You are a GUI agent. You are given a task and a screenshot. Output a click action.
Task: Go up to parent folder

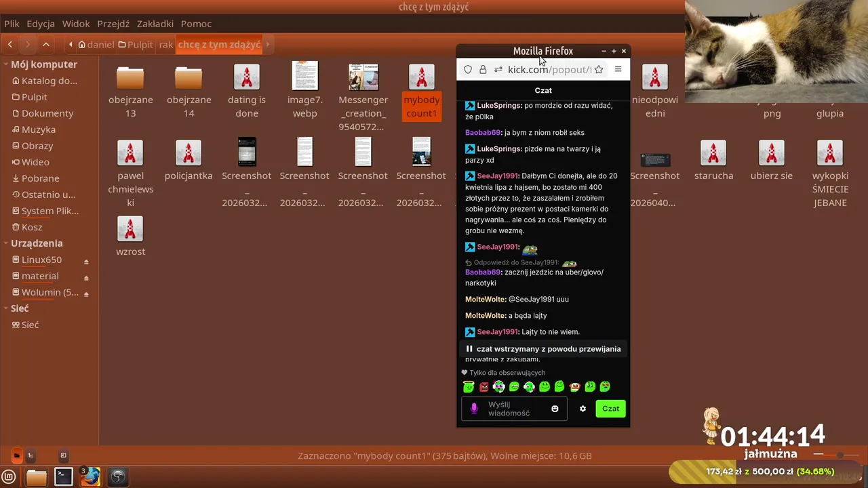click(45, 45)
